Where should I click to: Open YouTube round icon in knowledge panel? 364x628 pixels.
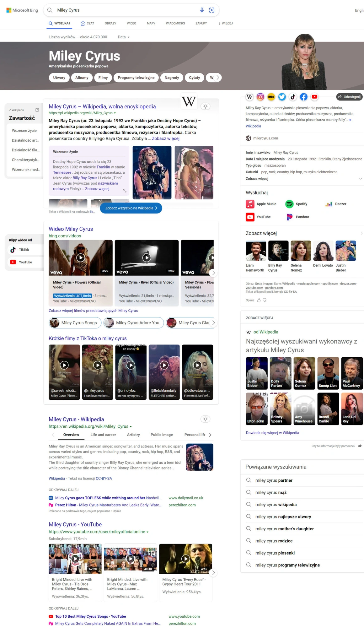pos(314,97)
